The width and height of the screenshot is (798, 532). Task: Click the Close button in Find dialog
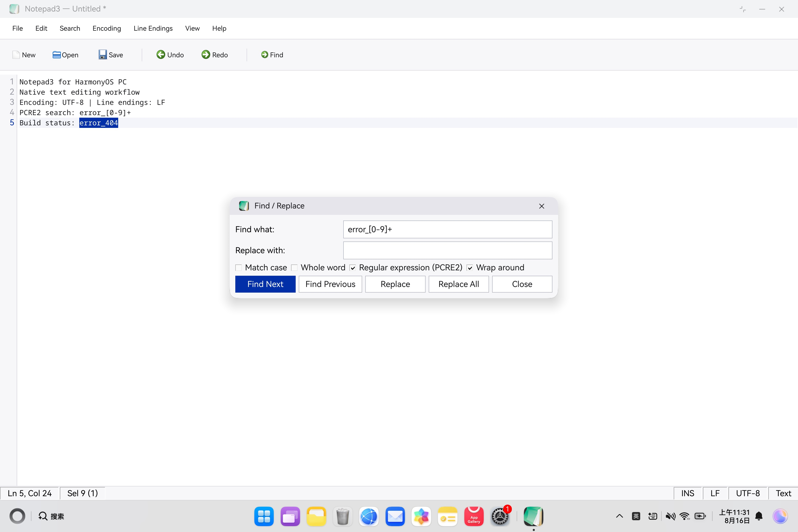522,284
